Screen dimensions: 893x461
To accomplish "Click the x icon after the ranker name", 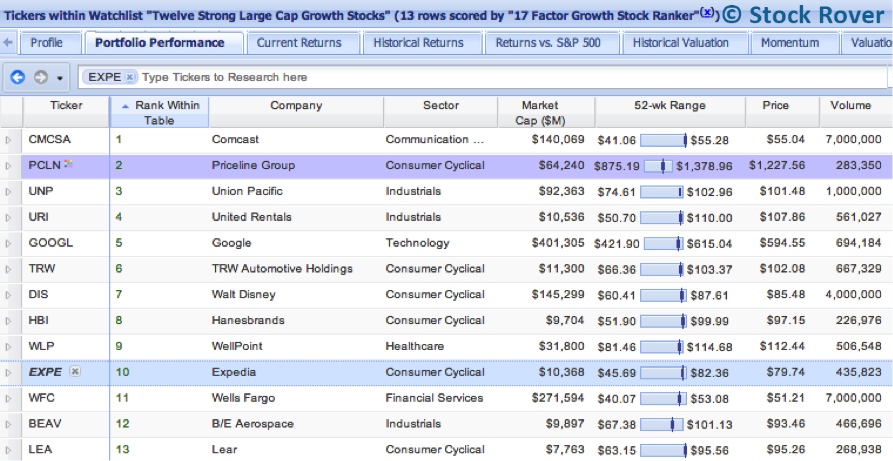I will pyautogui.click(x=707, y=12).
